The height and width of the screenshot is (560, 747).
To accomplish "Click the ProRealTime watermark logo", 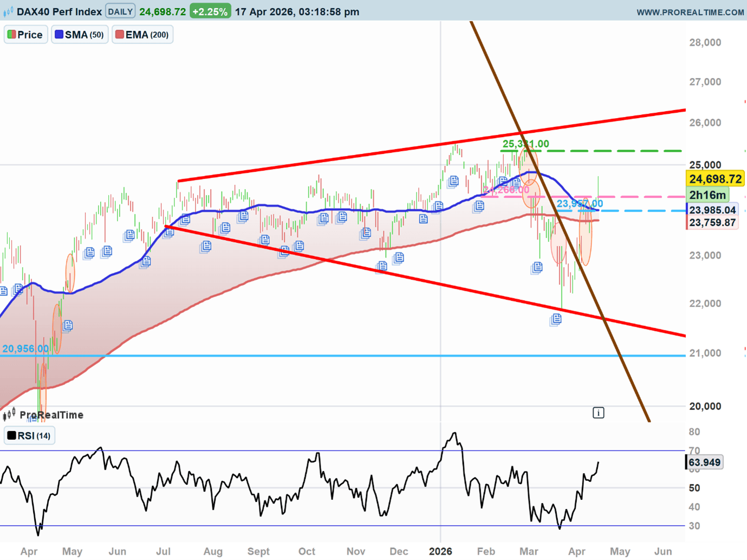I will pos(44,415).
